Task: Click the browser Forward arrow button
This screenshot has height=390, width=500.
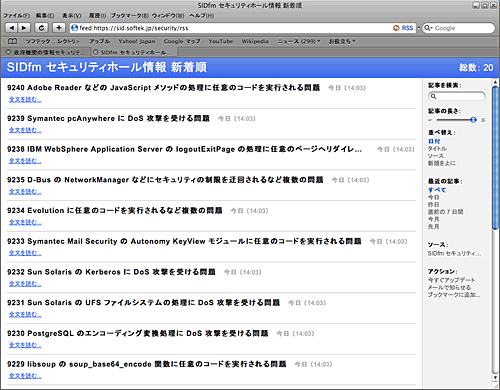Action: click(24, 28)
